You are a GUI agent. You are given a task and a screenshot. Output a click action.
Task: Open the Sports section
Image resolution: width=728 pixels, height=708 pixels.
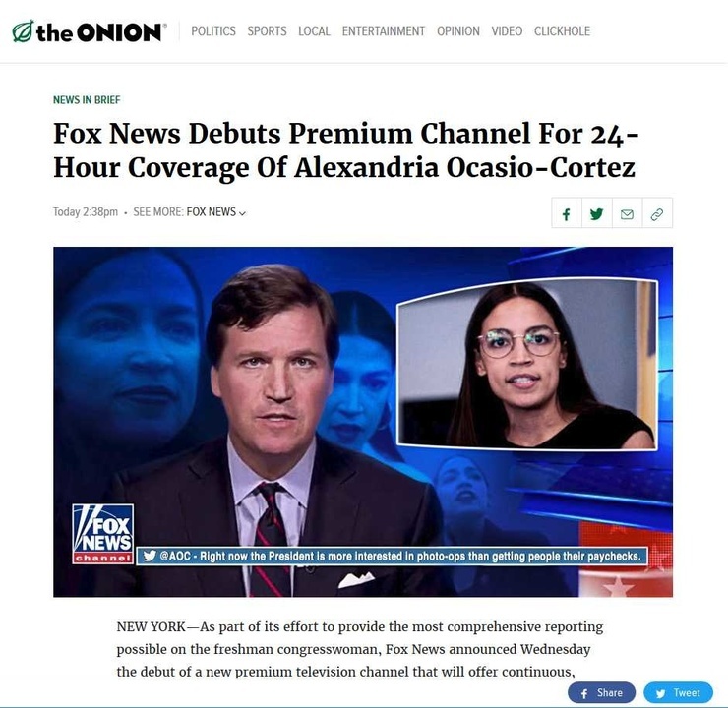click(267, 31)
